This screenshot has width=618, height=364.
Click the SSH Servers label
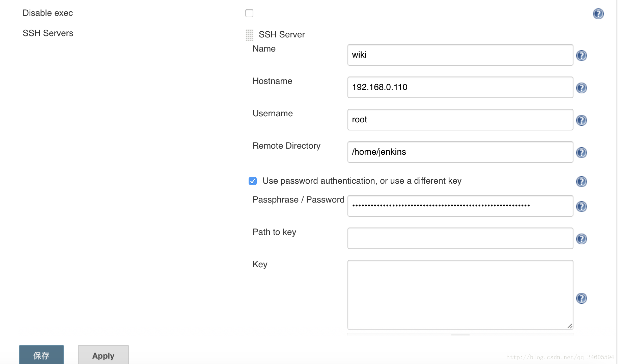tap(48, 33)
